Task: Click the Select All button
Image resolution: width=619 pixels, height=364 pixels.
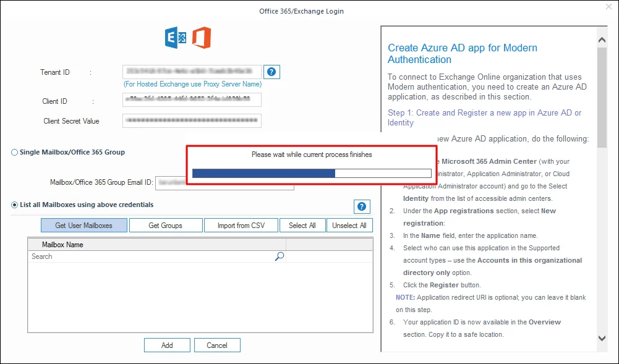Action: tap(302, 225)
